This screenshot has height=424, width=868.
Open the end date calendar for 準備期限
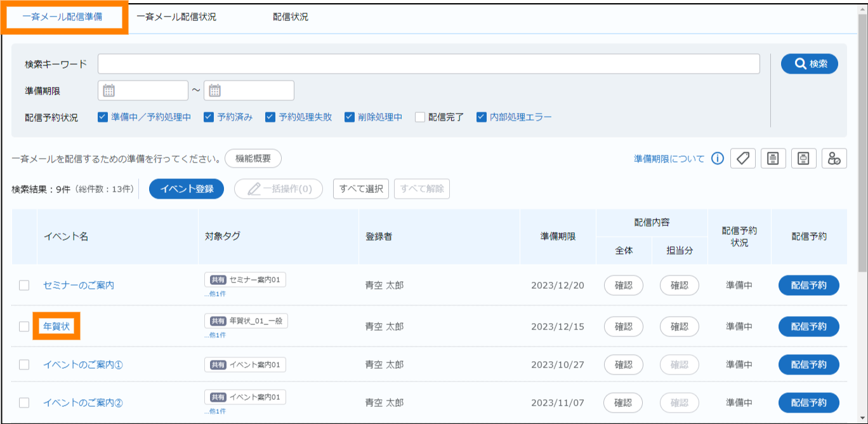point(215,91)
